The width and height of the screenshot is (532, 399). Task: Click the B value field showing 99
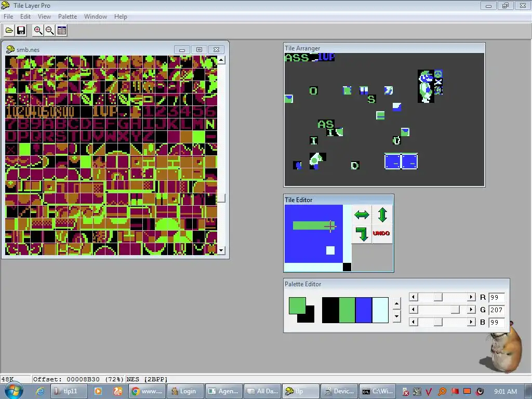pos(496,322)
